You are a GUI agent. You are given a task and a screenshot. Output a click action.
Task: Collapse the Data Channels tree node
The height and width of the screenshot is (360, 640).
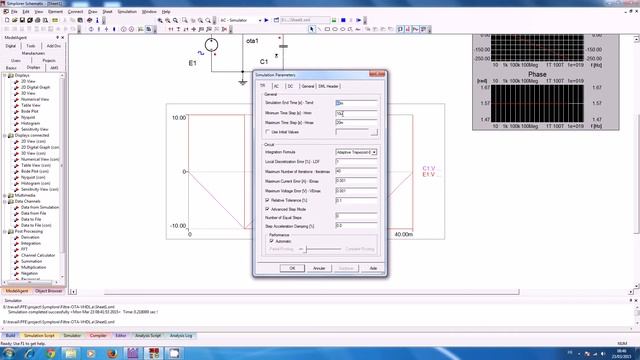pyautogui.click(x=5, y=201)
